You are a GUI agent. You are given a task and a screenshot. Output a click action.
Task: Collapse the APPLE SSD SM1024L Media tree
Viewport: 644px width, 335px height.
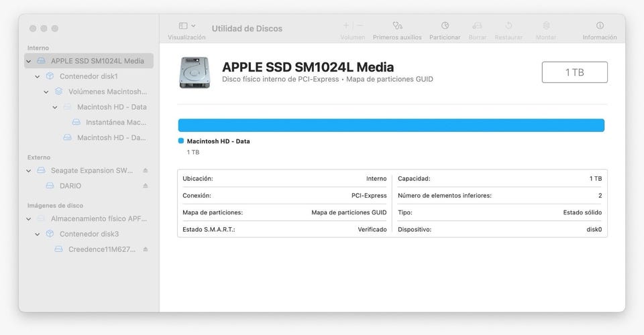(x=29, y=61)
